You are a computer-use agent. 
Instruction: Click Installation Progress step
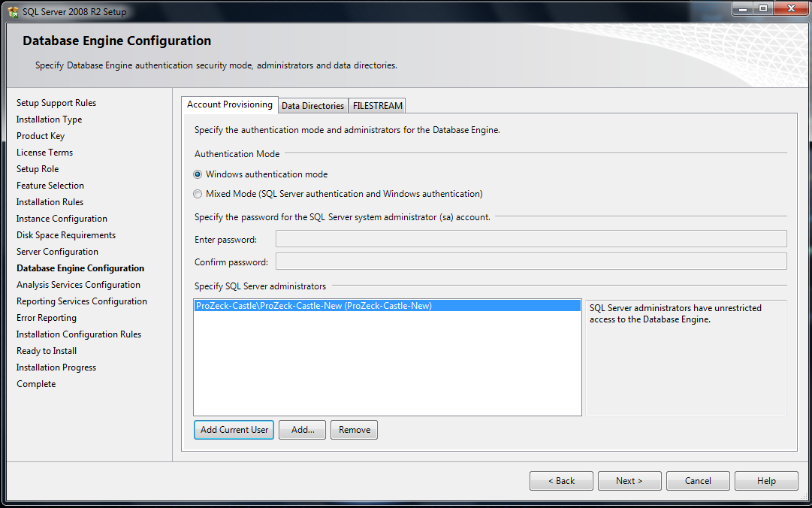(56, 367)
